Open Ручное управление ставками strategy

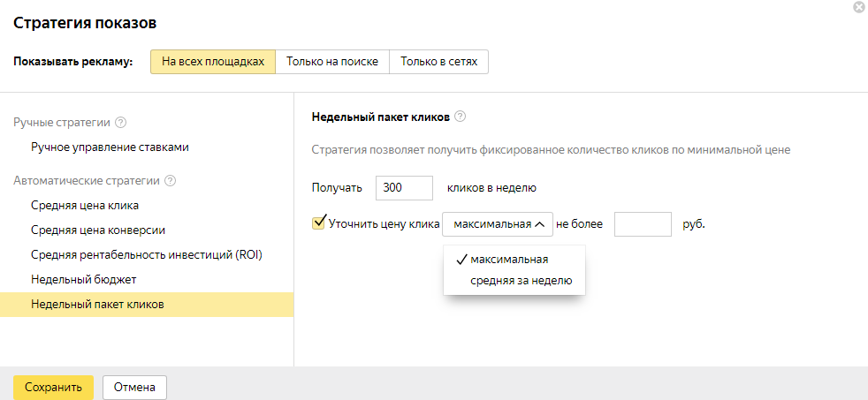click(x=110, y=147)
